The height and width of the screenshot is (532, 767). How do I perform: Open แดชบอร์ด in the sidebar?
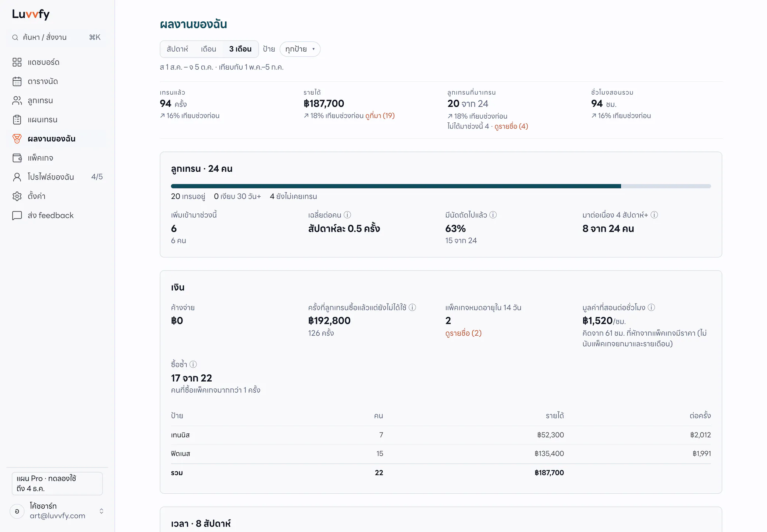point(57,62)
